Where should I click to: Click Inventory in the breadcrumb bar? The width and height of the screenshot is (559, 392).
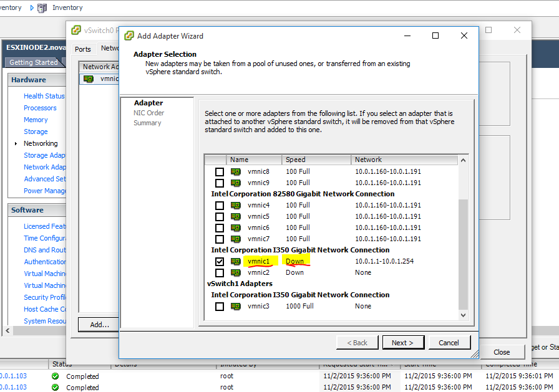(x=67, y=7)
